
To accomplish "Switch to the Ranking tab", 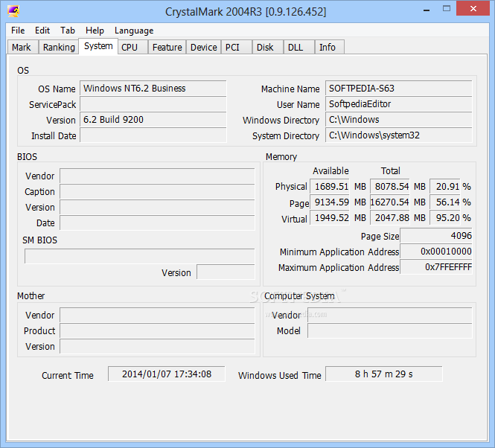I will pyautogui.click(x=59, y=47).
